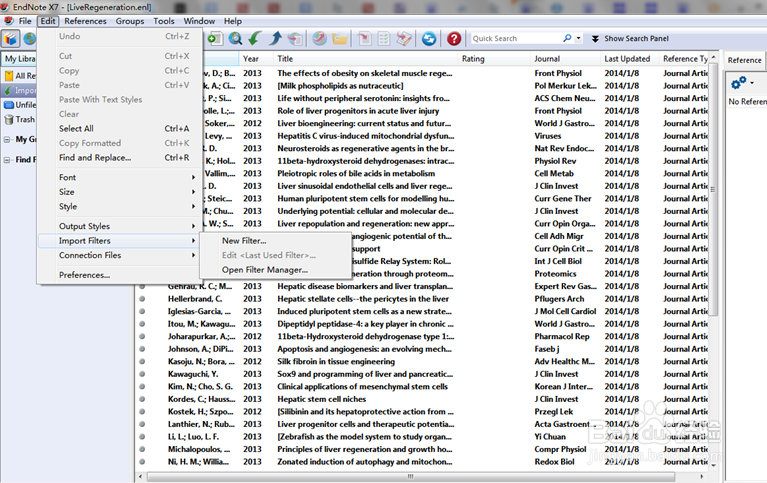Expand the Size submenu

(119, 192)
